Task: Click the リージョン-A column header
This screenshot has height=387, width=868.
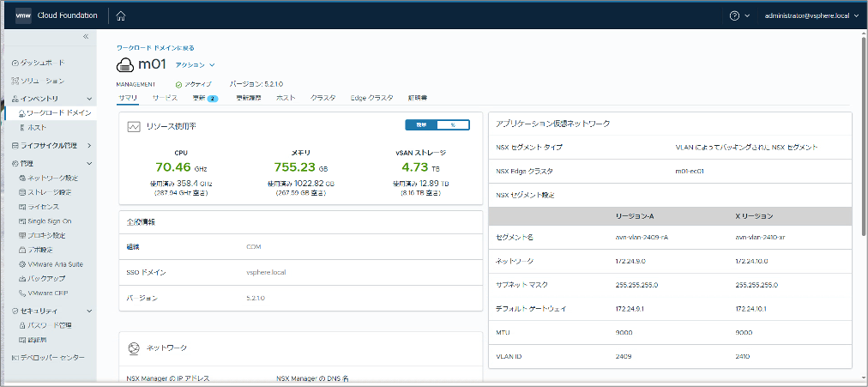Action: [x=635, y=215]
